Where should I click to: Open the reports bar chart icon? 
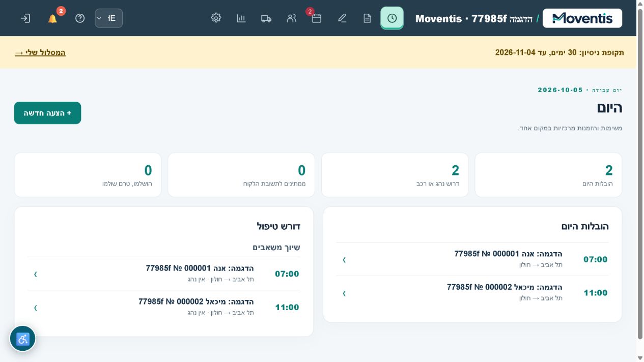tap(241, 18)
